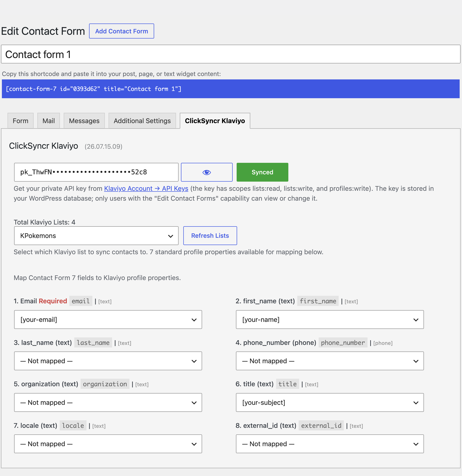Click 'Map Contact Form 7 fields' instruction text
462x476 pixels.
coord(97,278)
